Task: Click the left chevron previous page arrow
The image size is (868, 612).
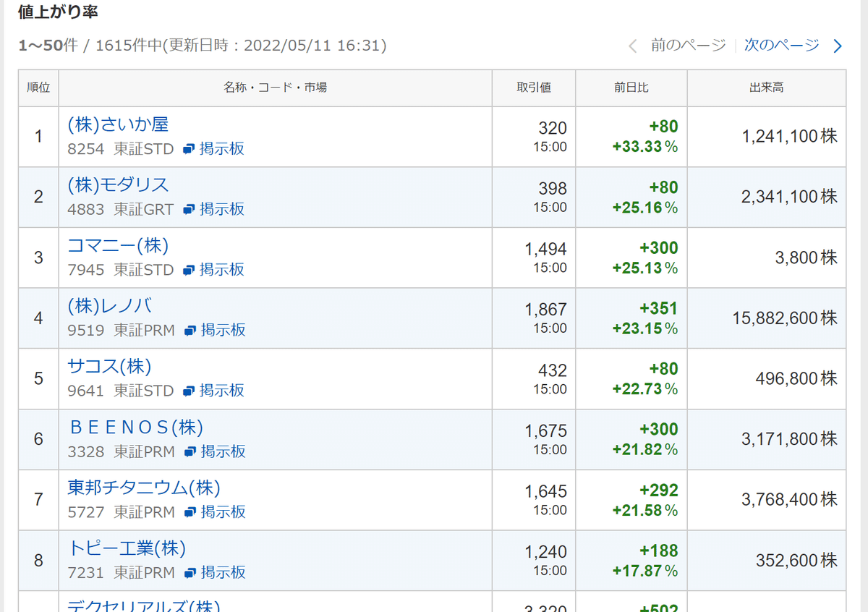Action: (633, 46)
